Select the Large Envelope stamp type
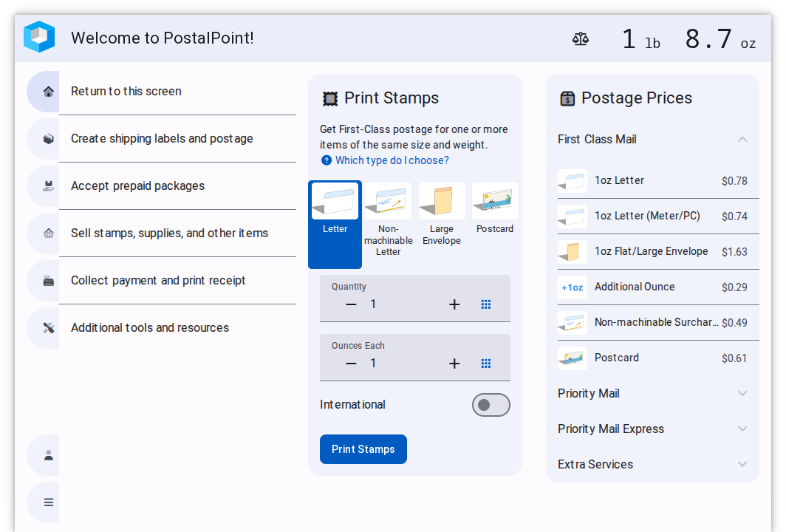The width and height of the screenshot is (786, 532). click(442, 214)
